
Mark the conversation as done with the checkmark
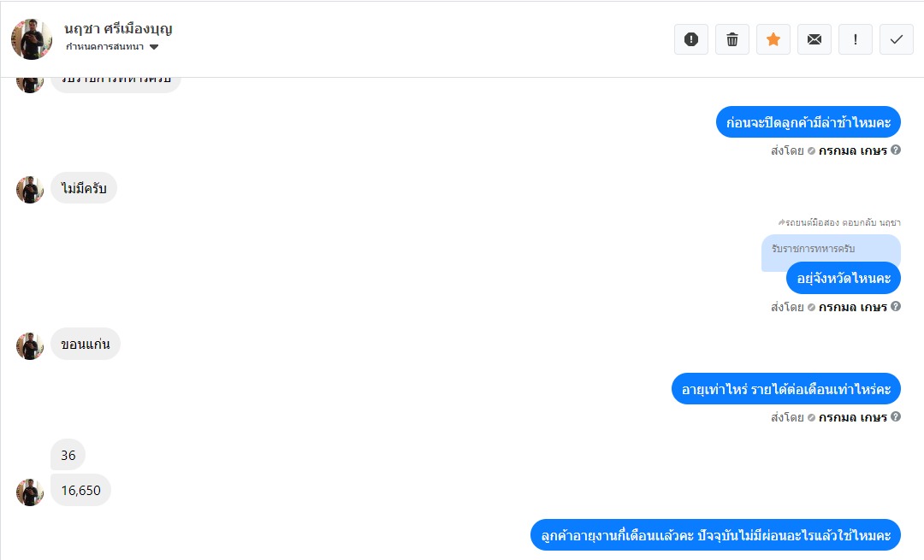click(897, 39)
